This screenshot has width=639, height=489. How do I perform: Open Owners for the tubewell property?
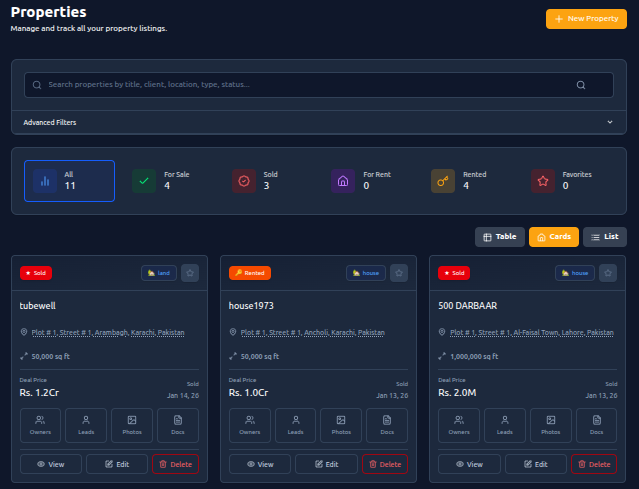pyautogui.click(x=40, y=425)
